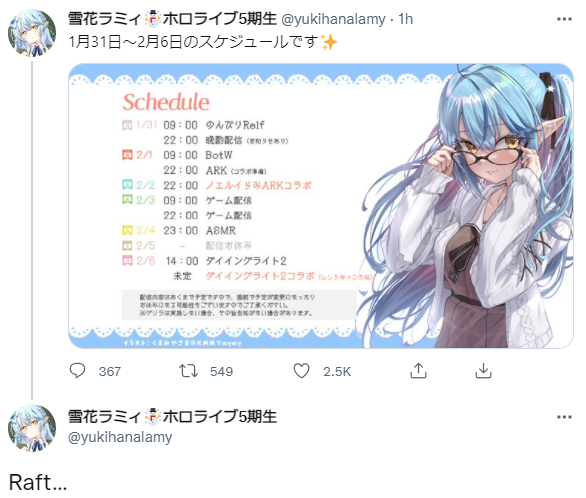Open the lower tweet's profile avatar
This screenshot has width=586, height=498.
click(x=32, y=428)
